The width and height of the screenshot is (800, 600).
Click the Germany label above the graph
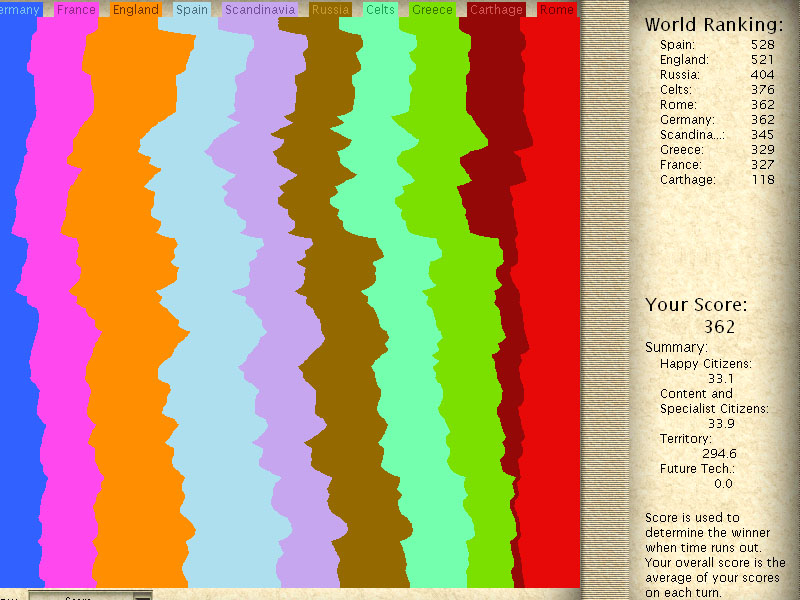coord(21,10)
